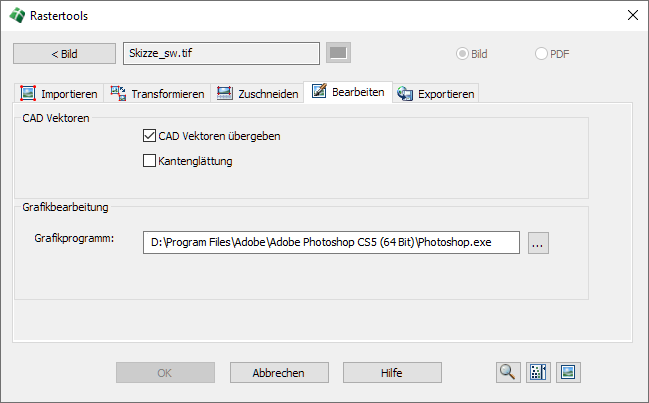The width and height of the screenshot is (649, 403).
Task: Click the magnifying glass zoom icon
Action: click(x=508, y=373)
